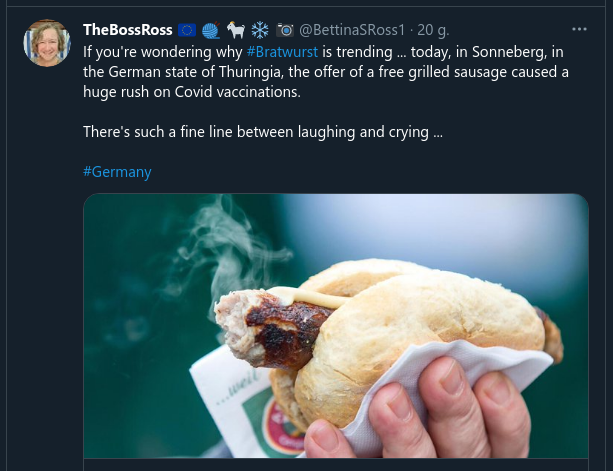Open the three-dot More menu on tweet
This screenshot has width=613, height=471.
pos(579,29)
